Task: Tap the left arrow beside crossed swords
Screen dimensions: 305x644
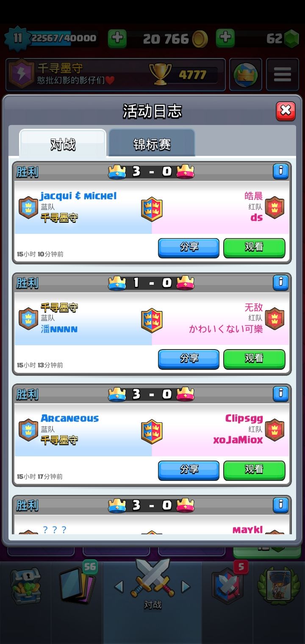Action: click(119, 587)
